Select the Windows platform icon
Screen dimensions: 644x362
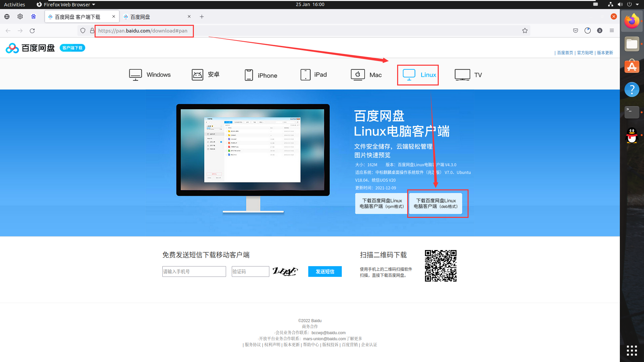136,74
